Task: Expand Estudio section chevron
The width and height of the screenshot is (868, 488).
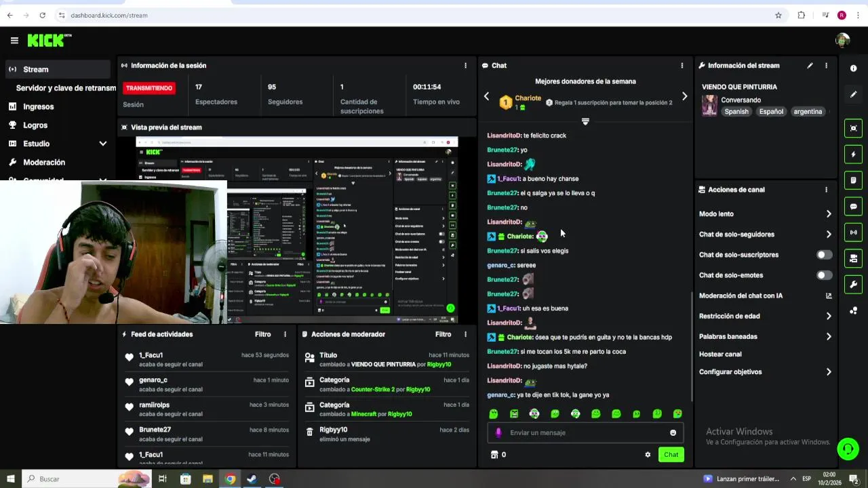Action: (103, 144)
